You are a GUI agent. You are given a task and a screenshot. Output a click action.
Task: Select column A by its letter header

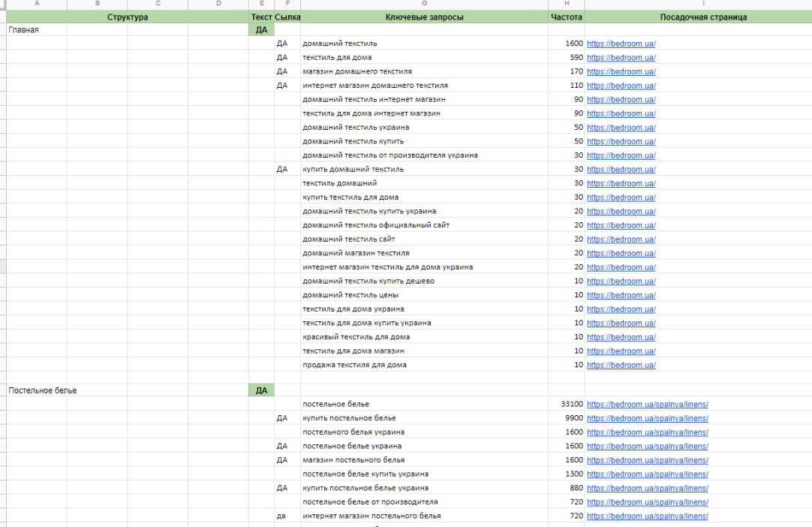click(37, 4)
